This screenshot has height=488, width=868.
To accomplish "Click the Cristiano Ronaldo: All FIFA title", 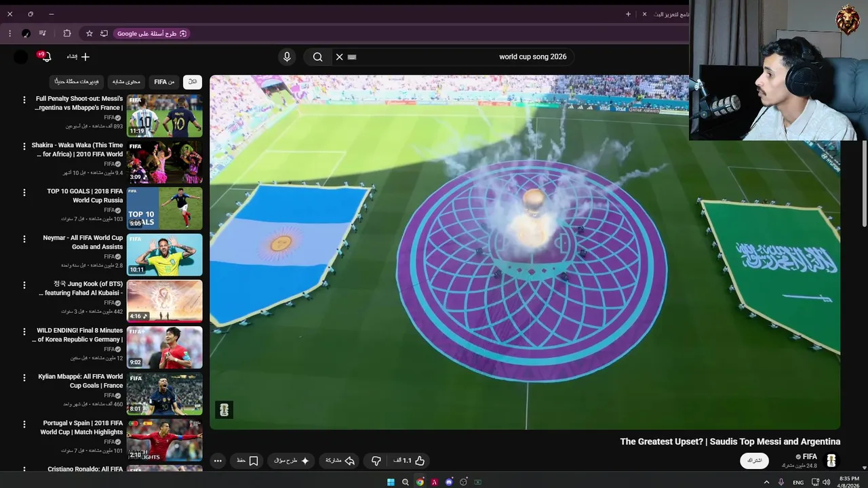I will pos(85,469).
